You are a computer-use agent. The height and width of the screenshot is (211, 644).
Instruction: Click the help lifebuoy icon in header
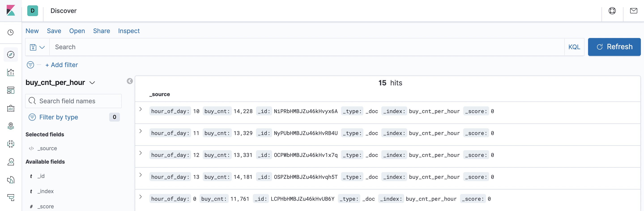[612, 11]
